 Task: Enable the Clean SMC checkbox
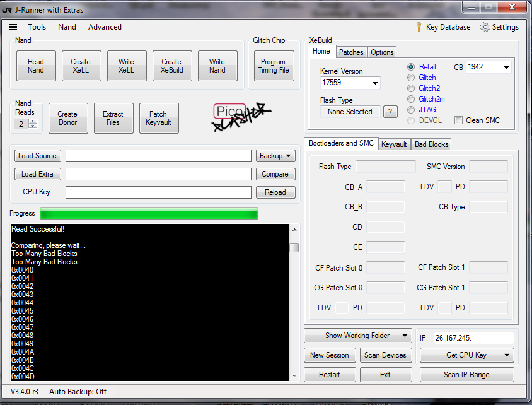[x=459, y=120]
